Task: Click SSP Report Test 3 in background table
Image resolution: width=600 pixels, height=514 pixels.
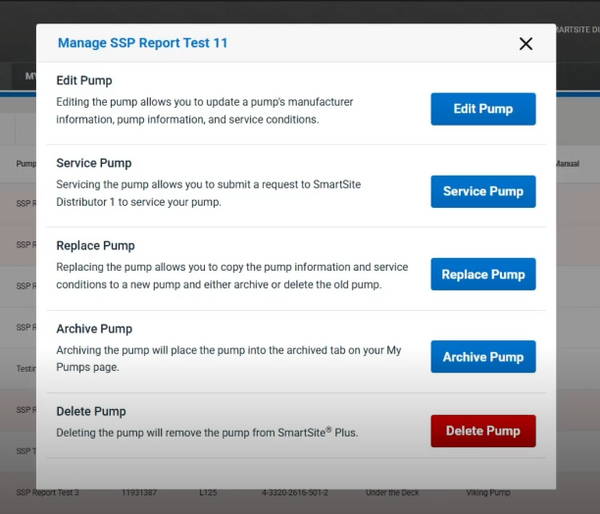Action: pyautogui.click(x=48, y=493)
